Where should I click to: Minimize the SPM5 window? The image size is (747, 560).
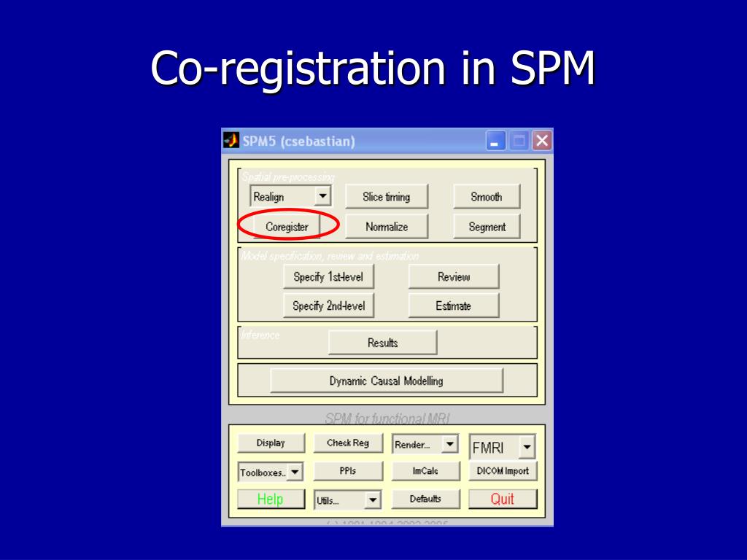[495, 141]
